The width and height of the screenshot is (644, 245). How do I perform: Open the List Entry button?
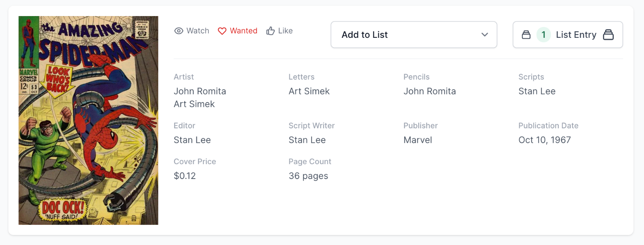576,35
